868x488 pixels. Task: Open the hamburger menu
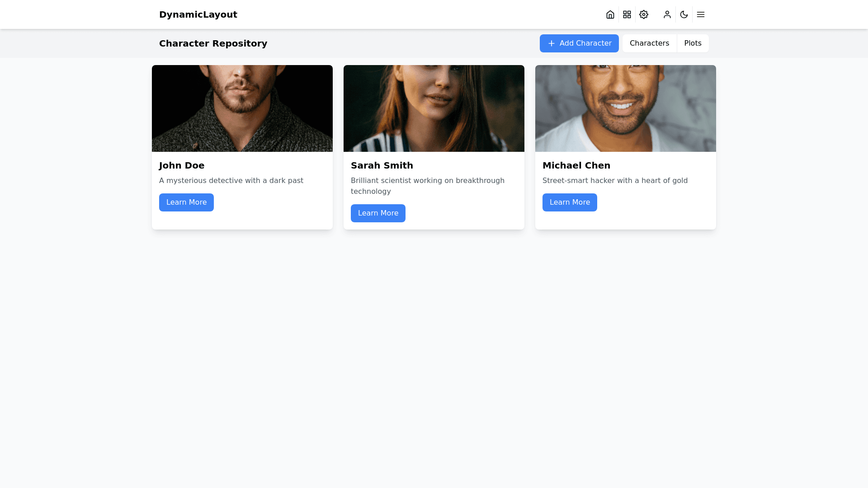(701, 14)
